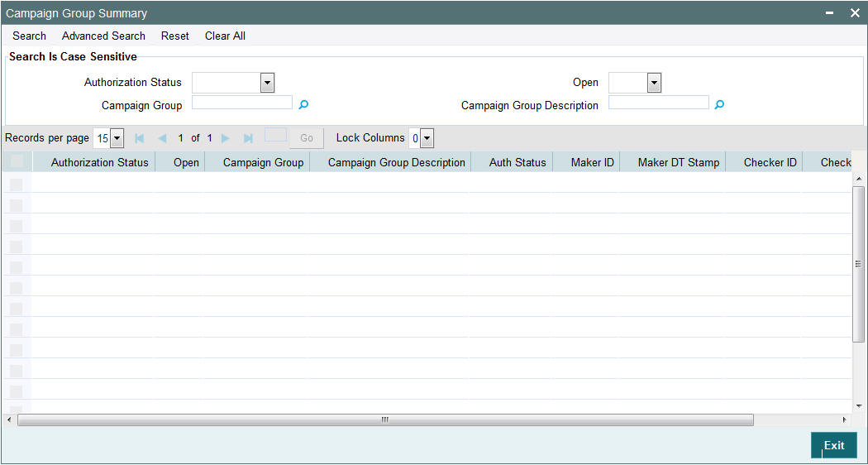The height and width of the screenshot is (465, 868).
Task: Tick the second row checkbox in results
Action: tap(16, 205)
